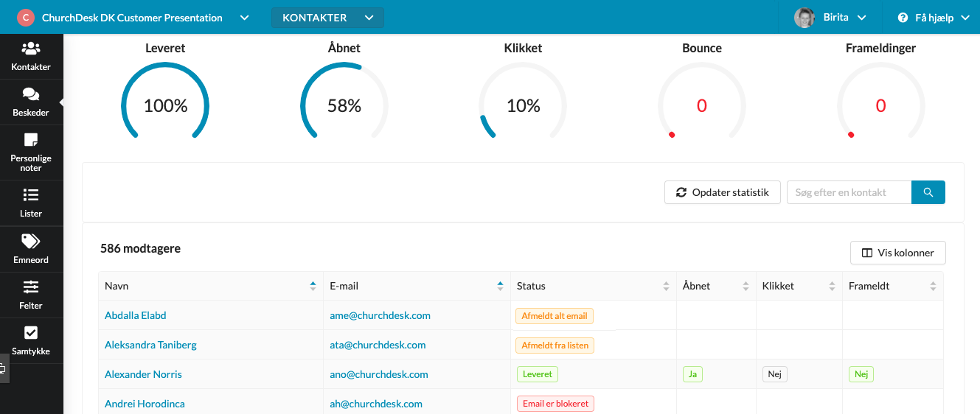Open contact Aleksandra Taniberg
The height and width of the screenshot is (414, 980).
[150, 345]
